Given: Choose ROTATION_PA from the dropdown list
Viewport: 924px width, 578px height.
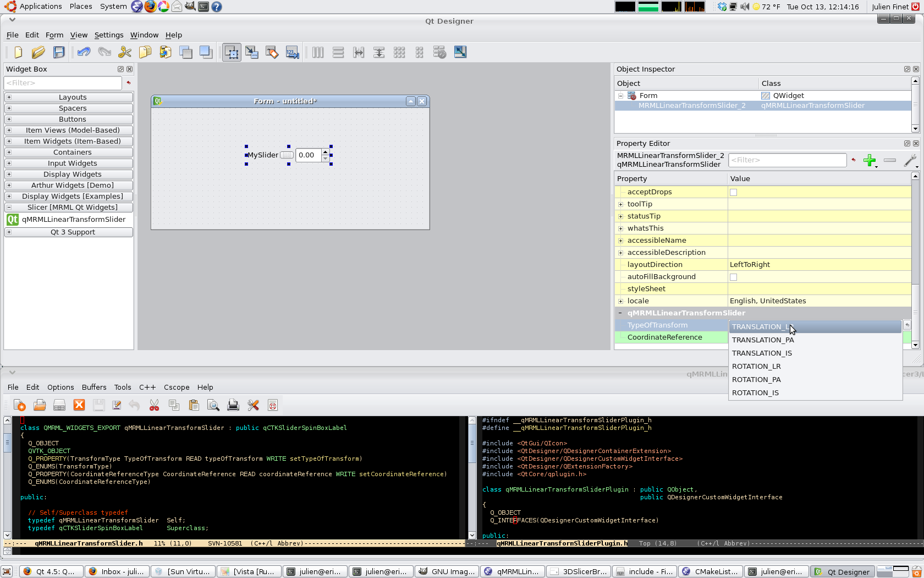Looking at the screenshot, I should [x=756, y=380].
